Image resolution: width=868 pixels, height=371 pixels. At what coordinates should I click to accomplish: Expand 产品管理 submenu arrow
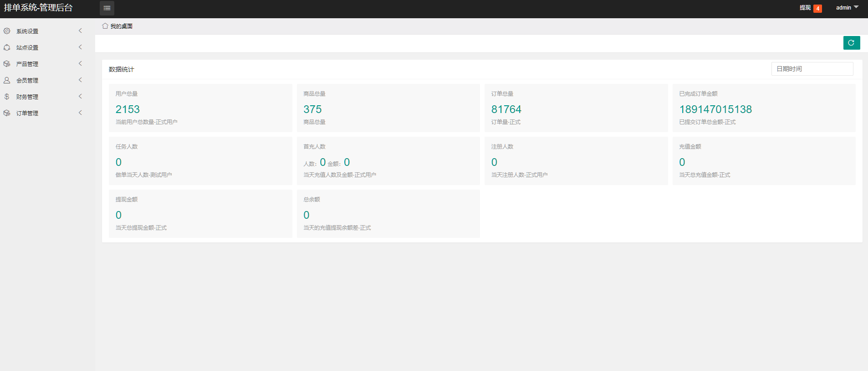80,64
